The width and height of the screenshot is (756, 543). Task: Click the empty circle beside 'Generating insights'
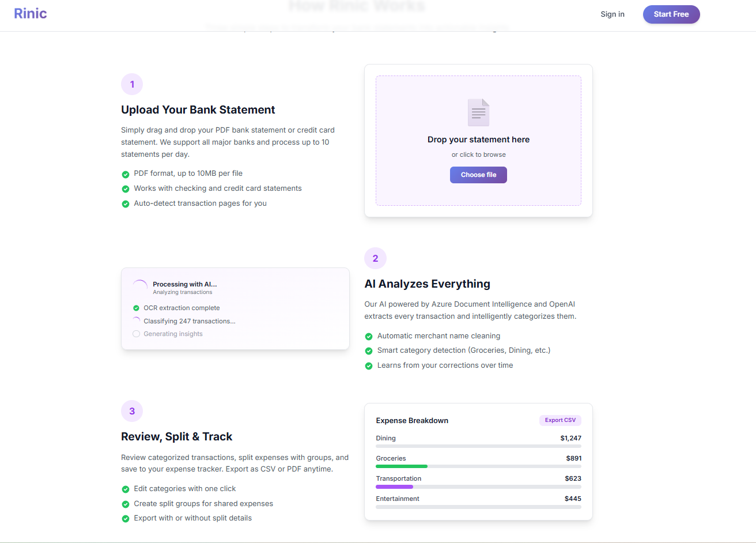click(136, 334)
